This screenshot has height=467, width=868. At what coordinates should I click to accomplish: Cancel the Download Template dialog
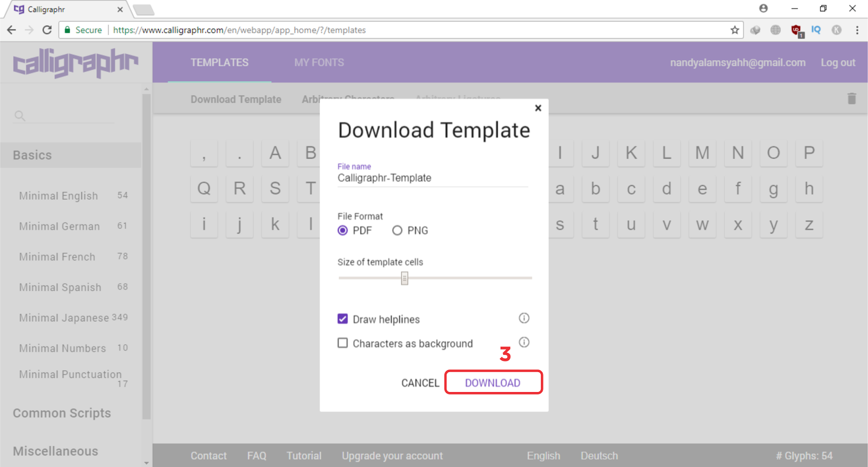(420, 383)
